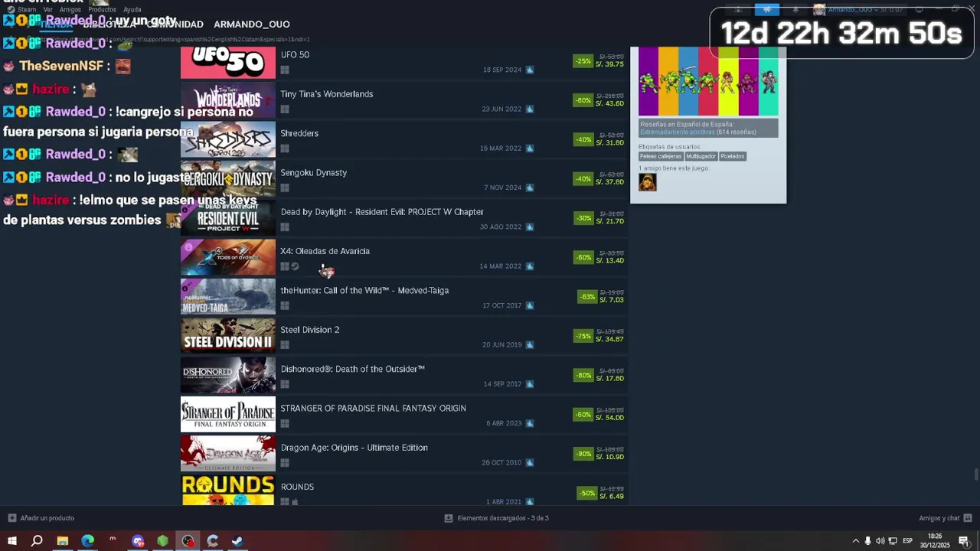The image size is (980, 551).
Task: Expand the hidden system tray icons
Action: (856, 541)
